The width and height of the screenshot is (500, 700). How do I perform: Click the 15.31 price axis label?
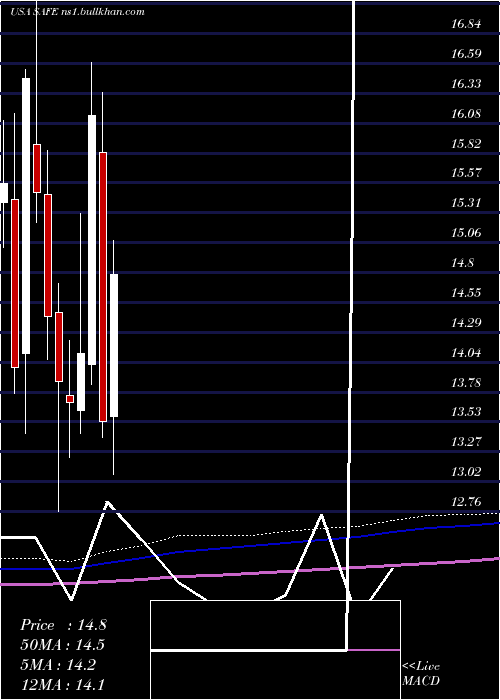(466, 203)
